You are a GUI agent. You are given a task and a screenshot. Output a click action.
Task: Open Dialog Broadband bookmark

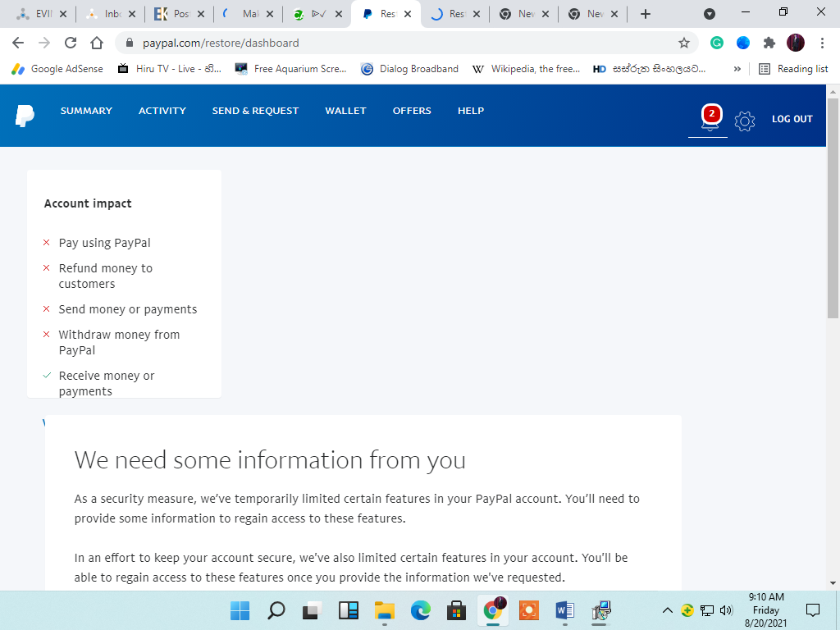point(410,69)
